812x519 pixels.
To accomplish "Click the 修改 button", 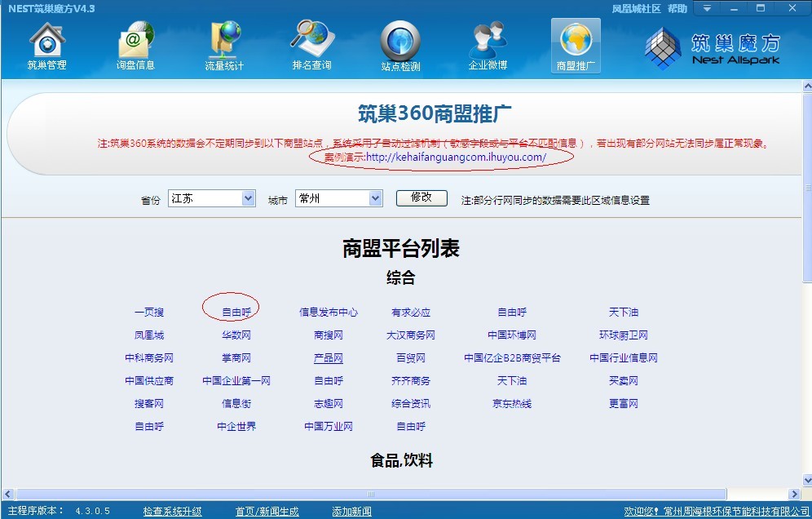I will pos(421,197).
